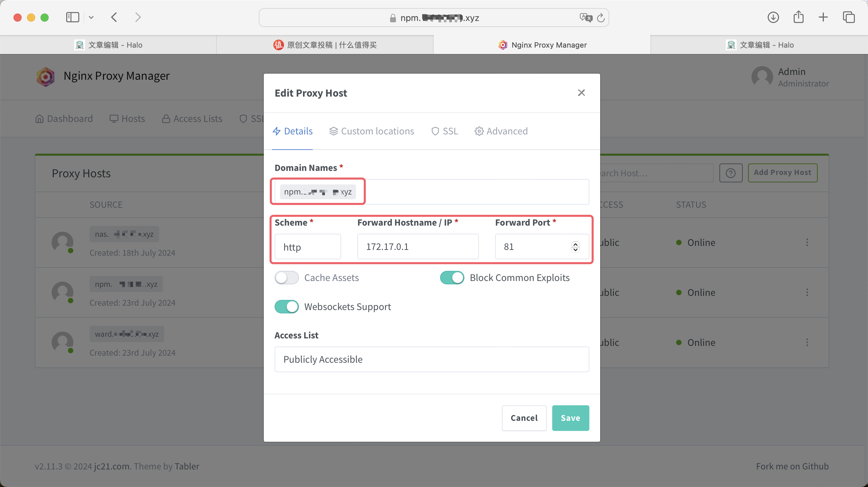
Task: Enable the Cache Assets toggle
Action: [286, 278]
